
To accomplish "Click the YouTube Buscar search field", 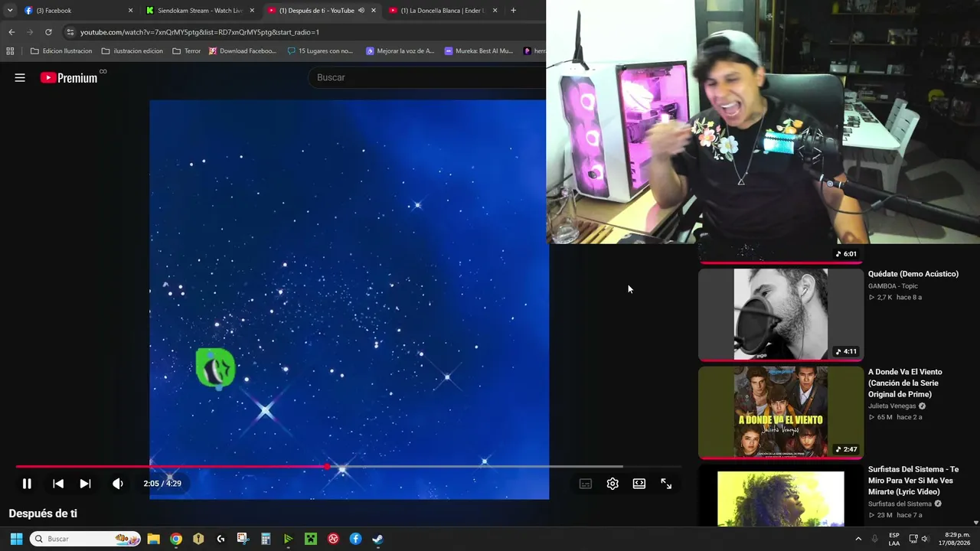I will click(429, 77).
